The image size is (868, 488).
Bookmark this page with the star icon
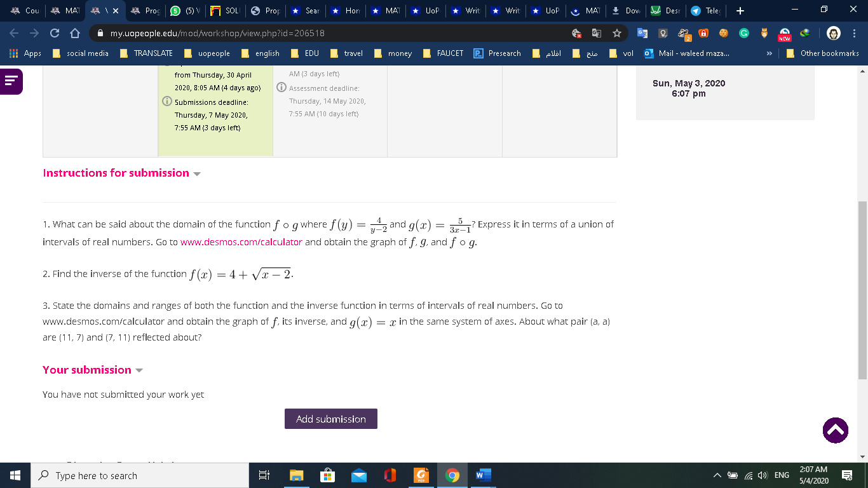coord(618,32)
